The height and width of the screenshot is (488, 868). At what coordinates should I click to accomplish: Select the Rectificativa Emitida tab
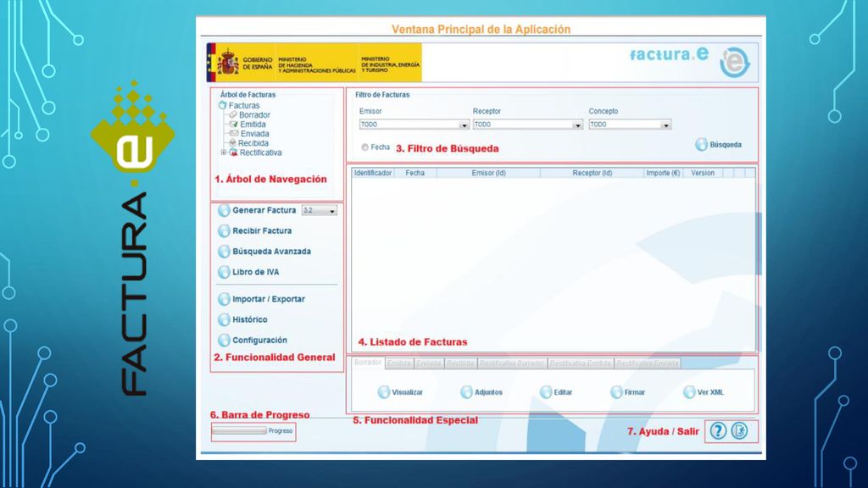tap(581, 363)
